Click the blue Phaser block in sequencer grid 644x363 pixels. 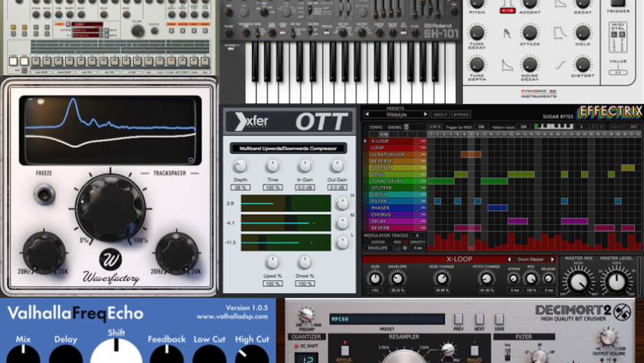[x=498, y=208]
